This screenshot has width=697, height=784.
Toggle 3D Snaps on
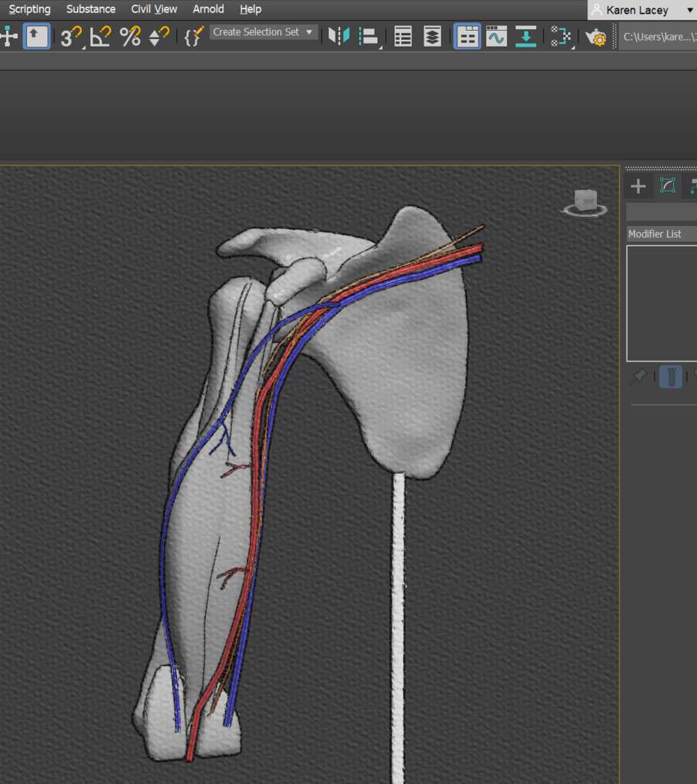[x=70, y=36]
